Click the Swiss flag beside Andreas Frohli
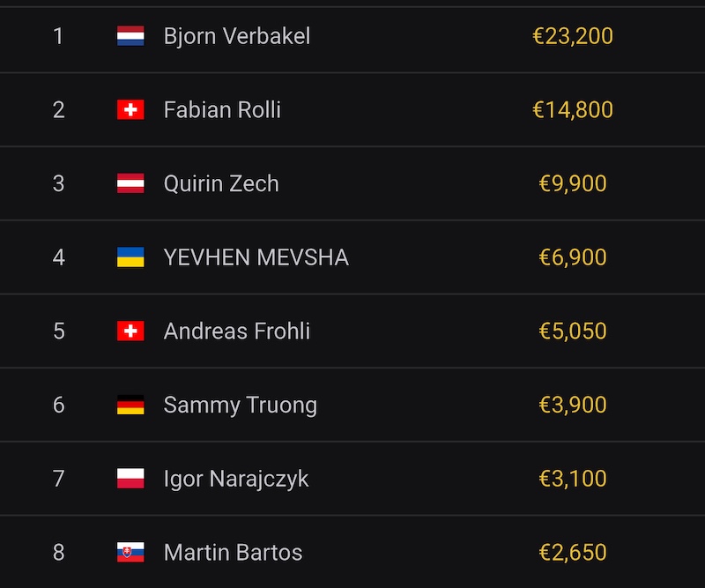 [130, 331]
